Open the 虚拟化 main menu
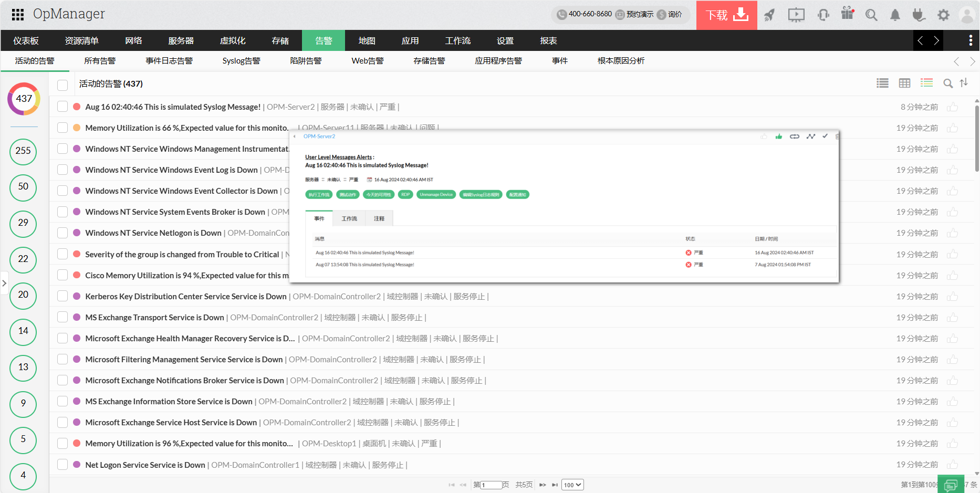980x493 pixels. (233, 40)
